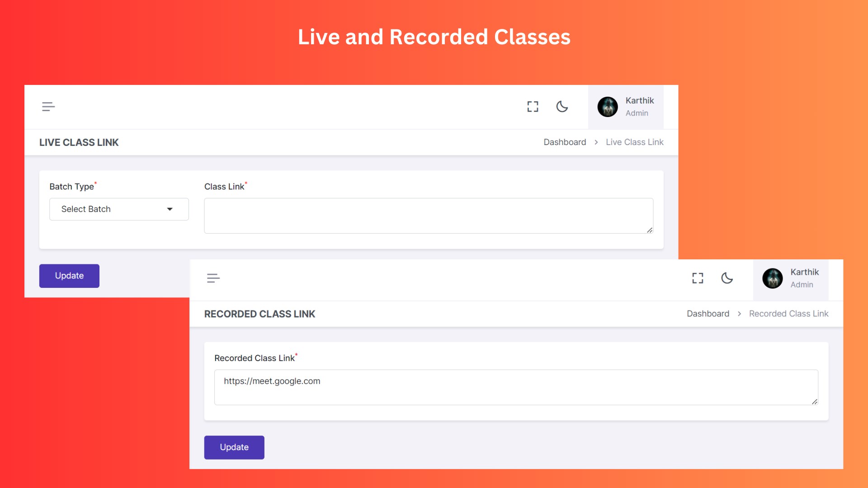Navigate to Dashboard breadcrumb link
This screenshot has width=868, height=488.
point(565,142)
